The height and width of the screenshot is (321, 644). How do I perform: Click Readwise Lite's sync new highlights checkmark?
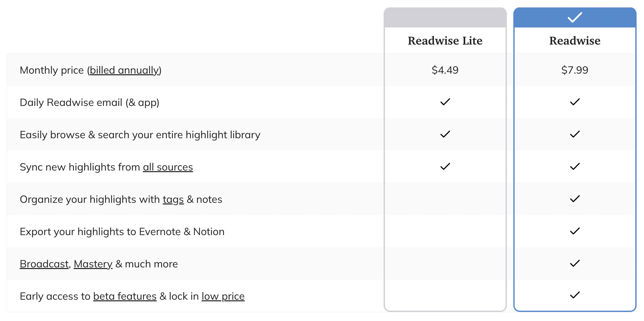pos(445,167)
